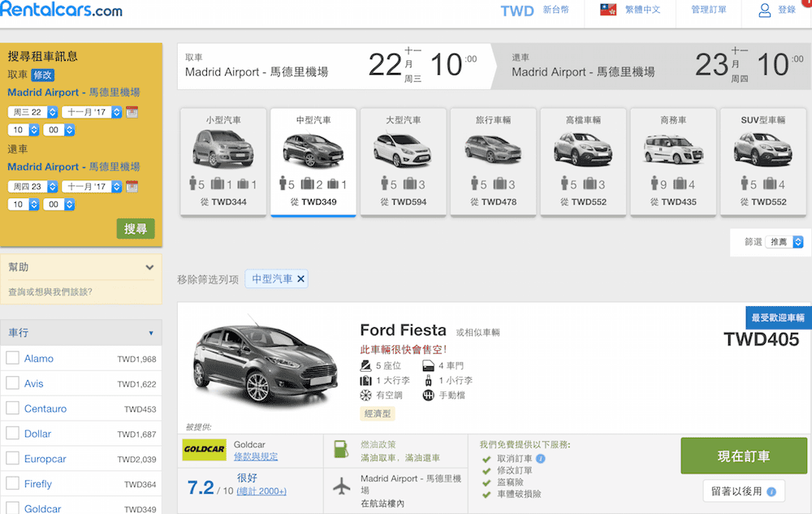
Task: Remove the 中型汽車 active filter tag
Action: [300, 279]
